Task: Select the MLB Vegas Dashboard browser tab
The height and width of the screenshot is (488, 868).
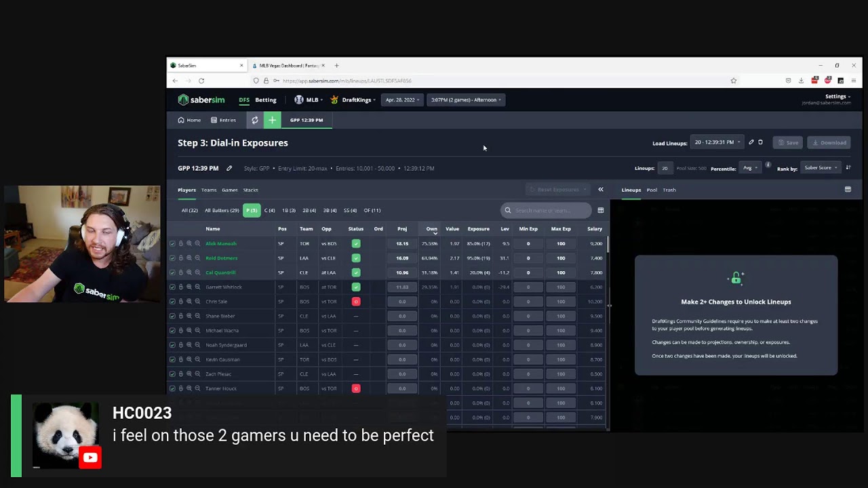Action: tap(289, 66)
